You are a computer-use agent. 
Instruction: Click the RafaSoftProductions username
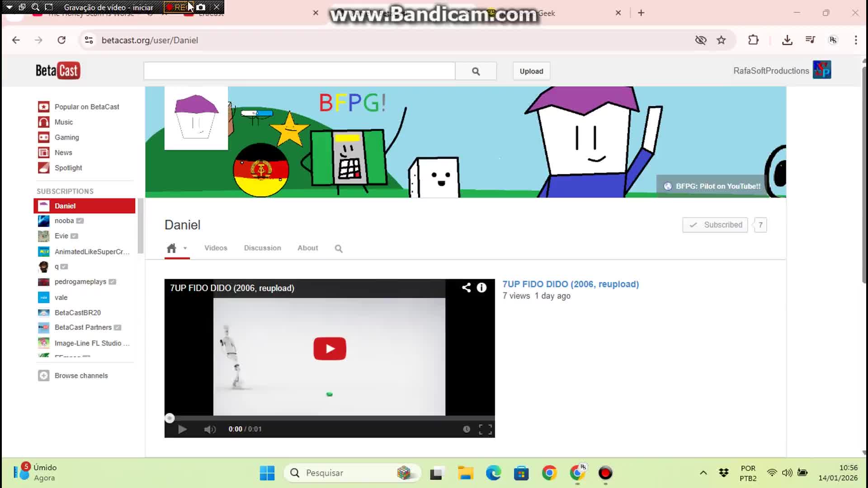[771, 71]
